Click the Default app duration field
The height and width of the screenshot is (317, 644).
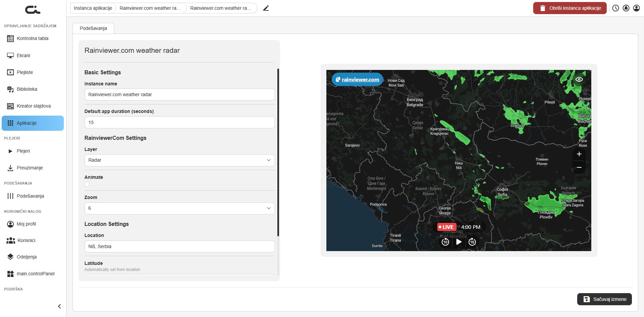pos(180,122)
